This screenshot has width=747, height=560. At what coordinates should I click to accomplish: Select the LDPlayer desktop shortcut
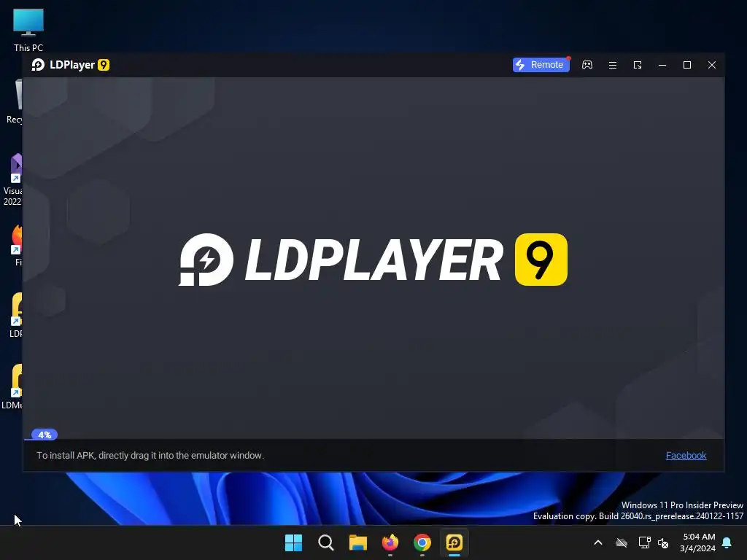tap(16, 316)
